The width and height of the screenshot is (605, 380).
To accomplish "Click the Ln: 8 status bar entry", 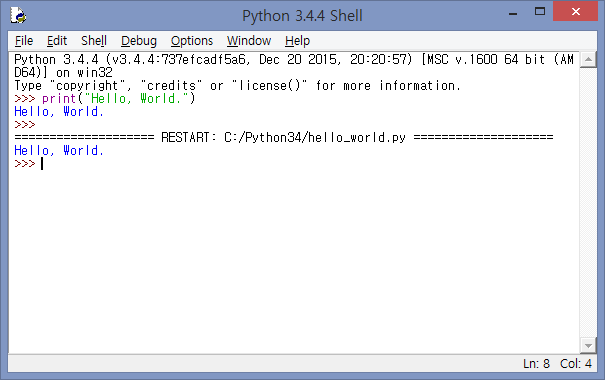I will [x=536, y=363].
